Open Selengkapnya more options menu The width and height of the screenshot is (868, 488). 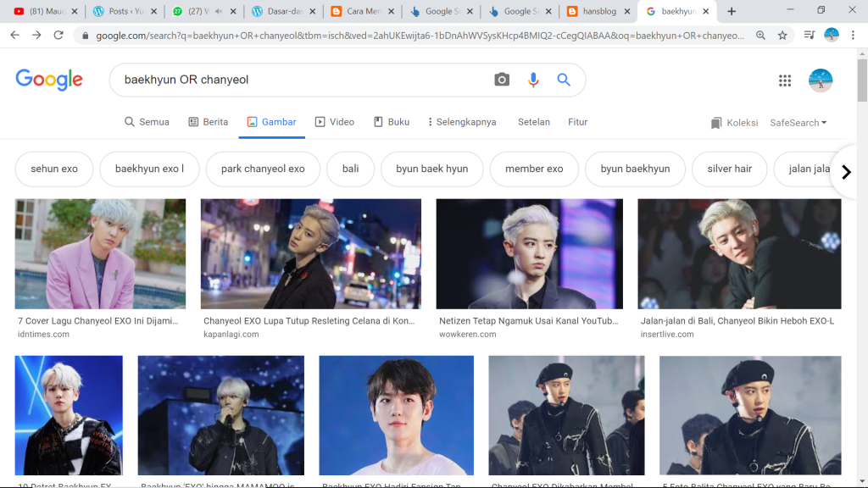pyautogui.click(x=462, y=122)
